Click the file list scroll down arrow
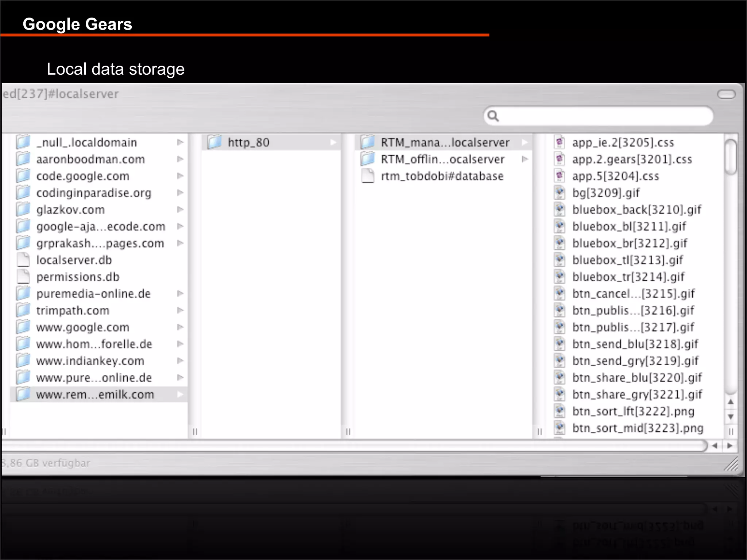 pos(731,417)
